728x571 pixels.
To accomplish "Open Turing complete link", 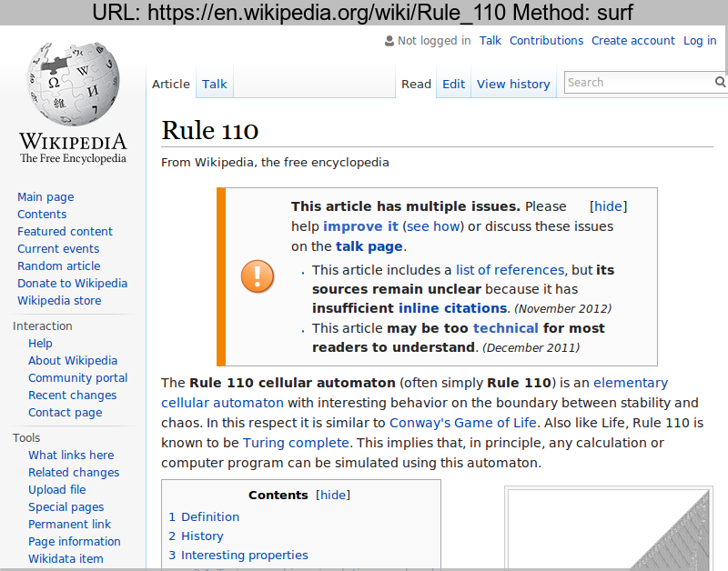I will point(295,443).
